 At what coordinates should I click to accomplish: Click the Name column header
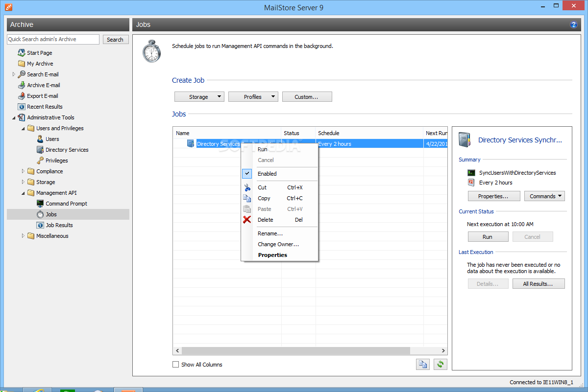pos(227,133)
